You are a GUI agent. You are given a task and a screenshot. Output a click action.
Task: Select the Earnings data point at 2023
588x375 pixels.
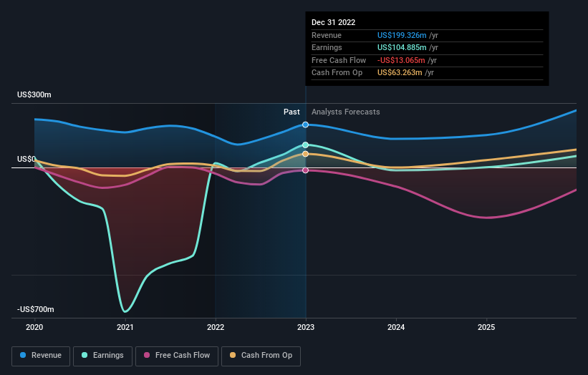point(306,145)
